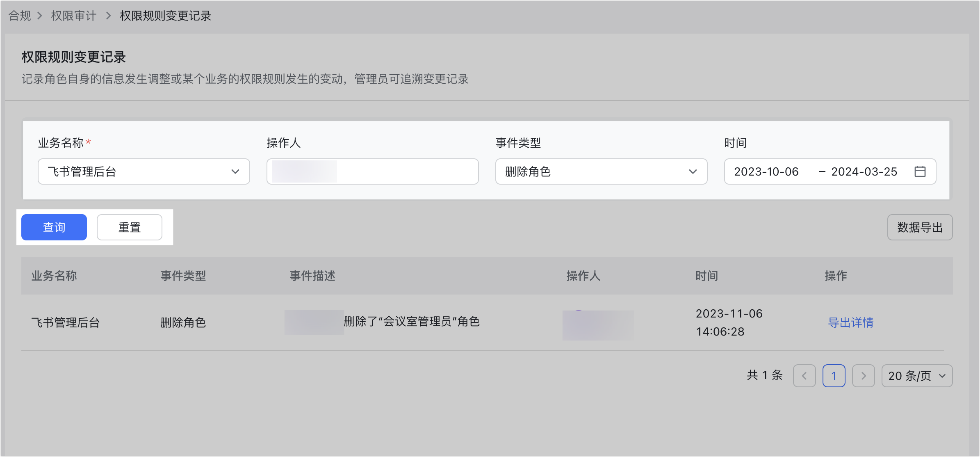Click the start date 2023-10-06
The image size is (980, 457).
point(766,171)
